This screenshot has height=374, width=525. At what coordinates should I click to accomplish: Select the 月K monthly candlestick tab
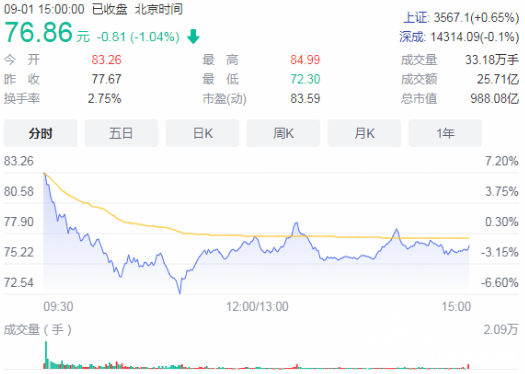[364, 133]
